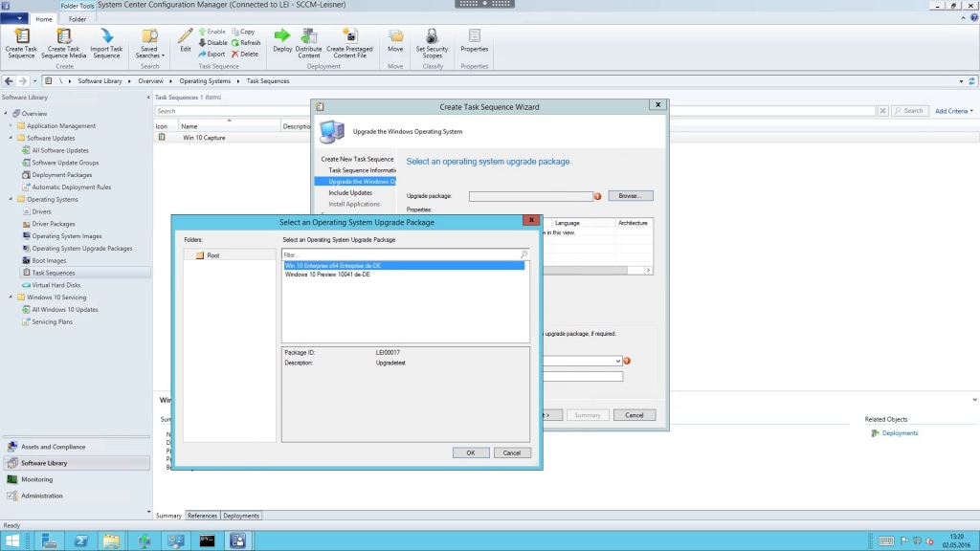
Task: Select Operating System Upgrade Packages node
Action: 82,248
